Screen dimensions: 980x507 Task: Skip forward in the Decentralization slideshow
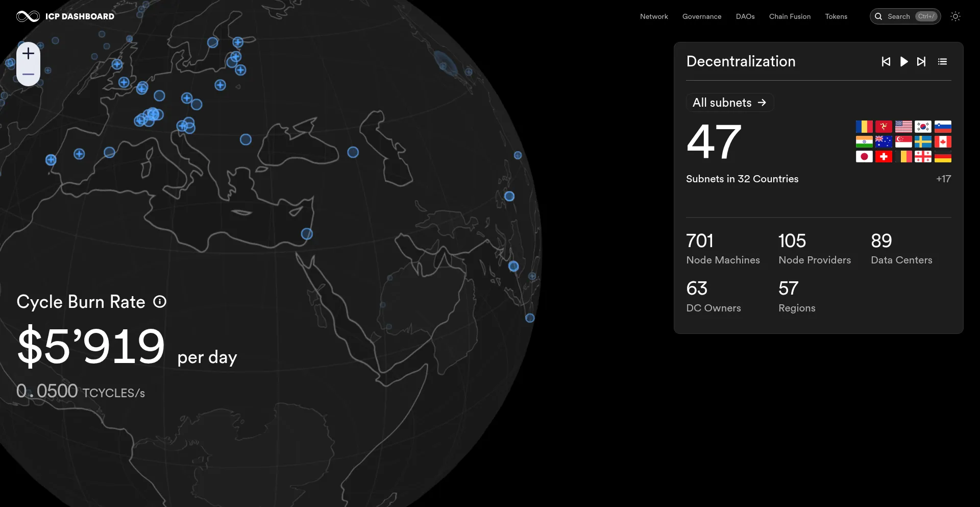(x=922, y=61)
